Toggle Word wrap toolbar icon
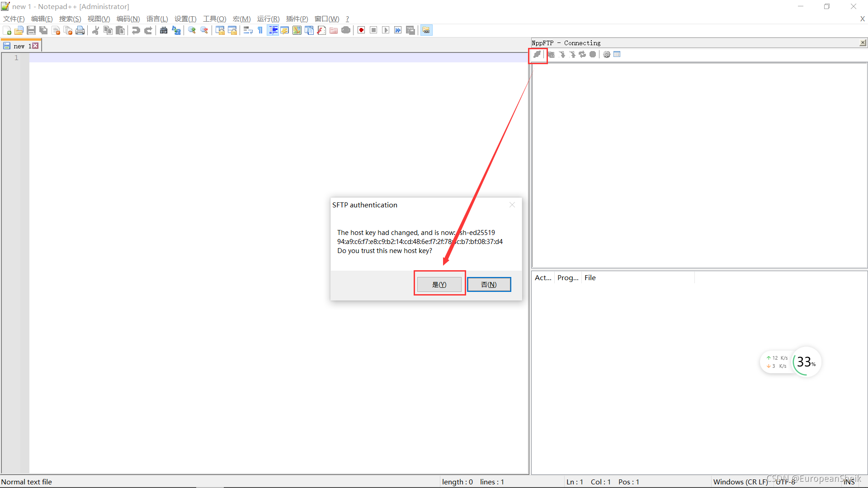 [248, 30]
